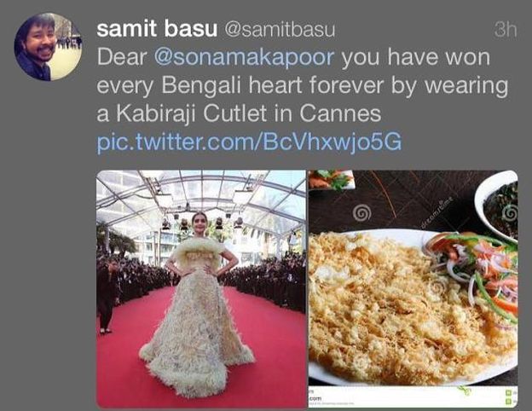Click the small green icons below the food photo

pos(510,397)
